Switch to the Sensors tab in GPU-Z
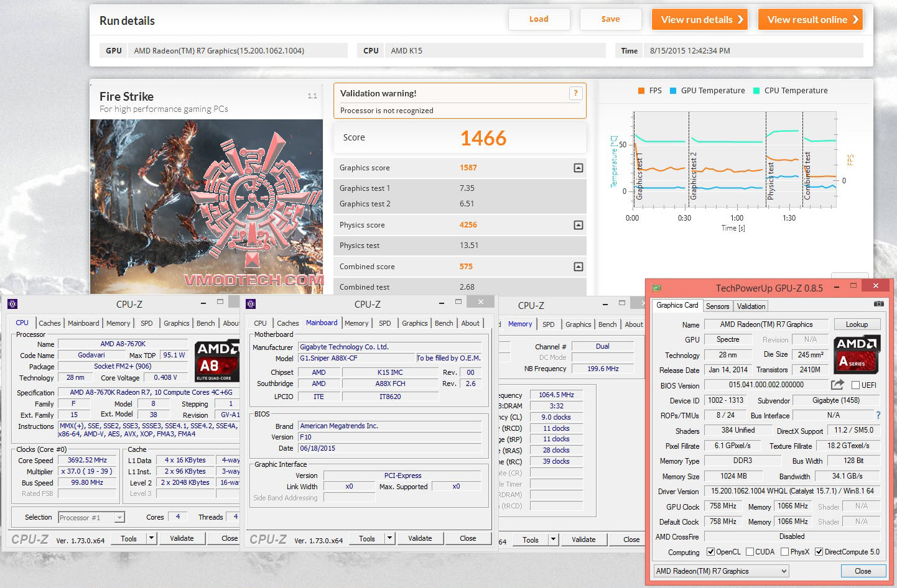The image size is (897, 588). [717, 306]
